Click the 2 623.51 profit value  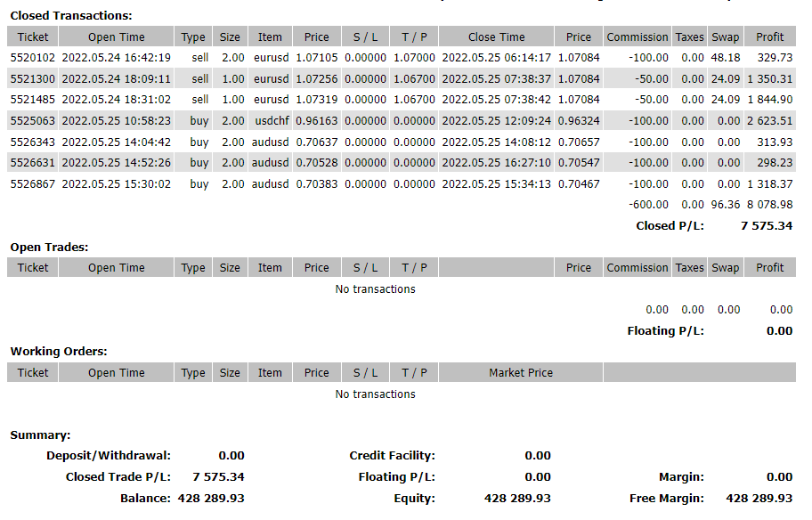coord(769,121)
